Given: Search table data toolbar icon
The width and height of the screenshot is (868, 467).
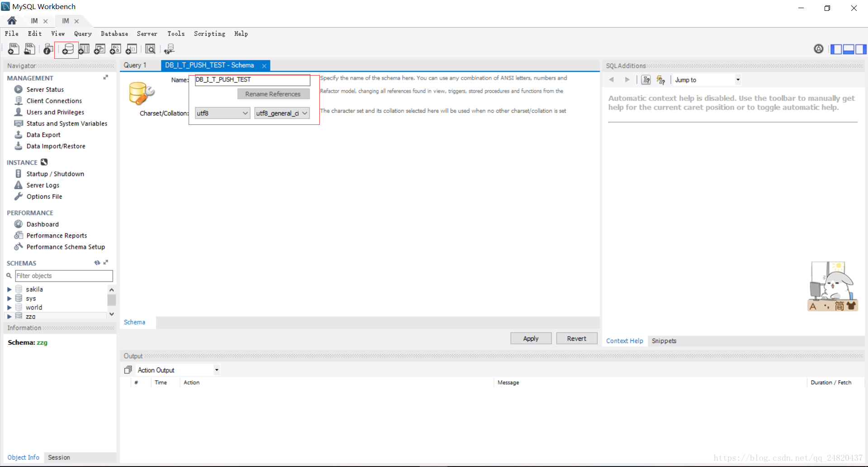Looking at the screenshot, I should [x=150, y=49].
